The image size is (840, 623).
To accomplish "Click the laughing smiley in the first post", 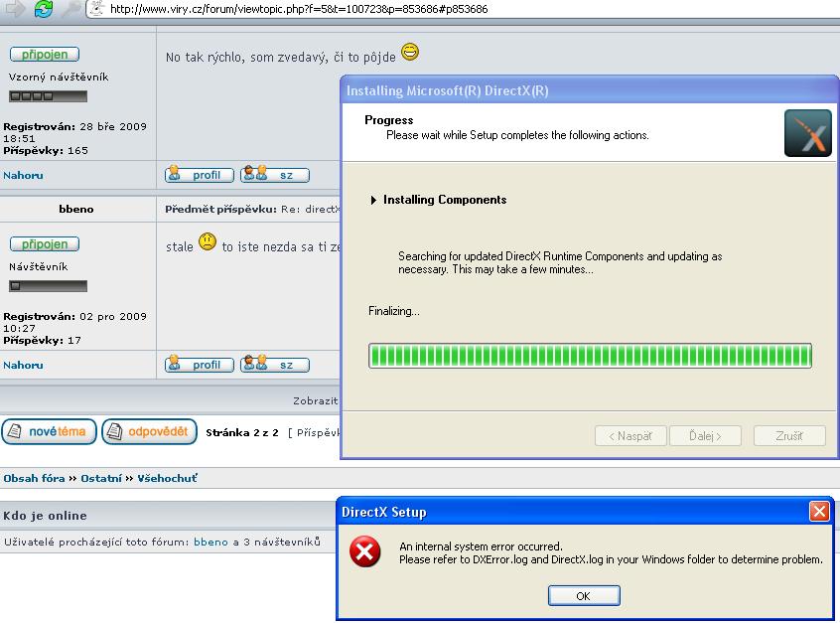I will coord(410,53).
